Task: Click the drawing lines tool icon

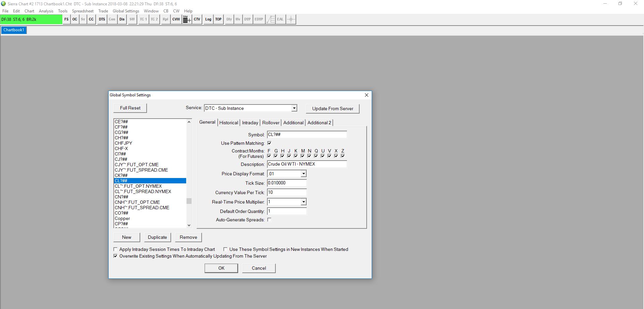Action: tap(271, 19)
